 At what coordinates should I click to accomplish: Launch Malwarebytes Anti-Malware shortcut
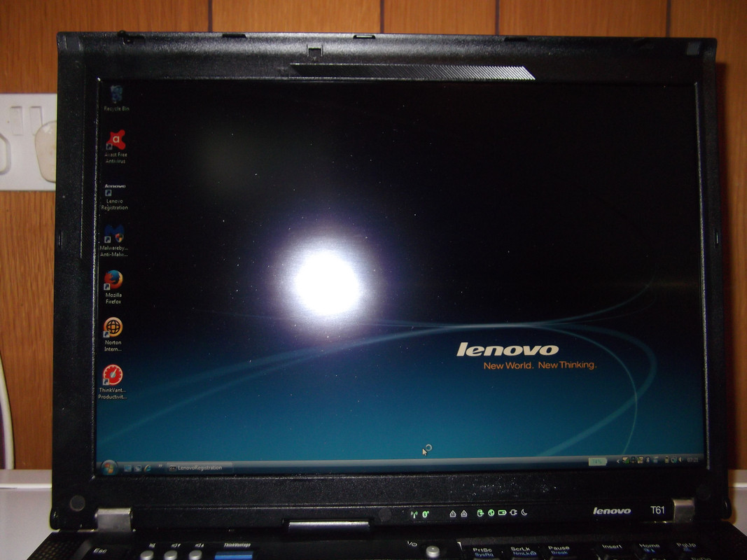coord(114,241)
